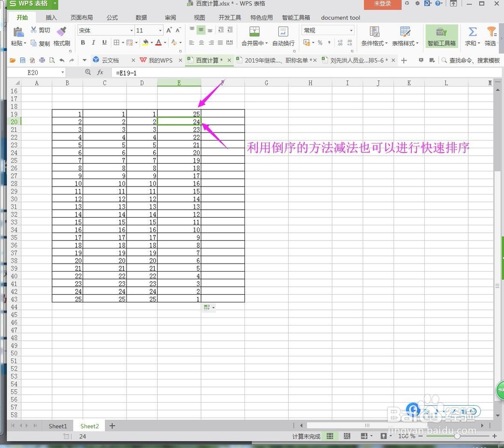504x448 pixels.
Task: Click the percentage style % icon
Action: pos(320,43)
